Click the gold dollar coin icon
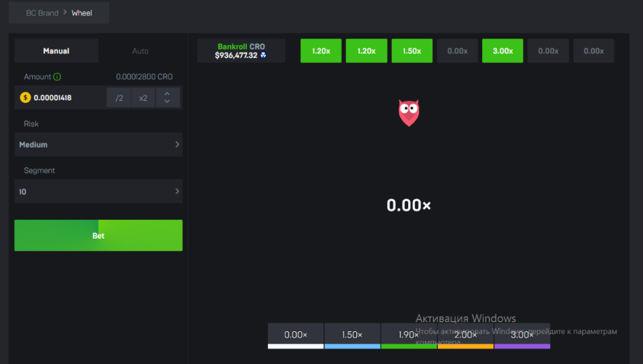Image resolution: width=643 pixels, height=364 pixels. coord(25,98)
